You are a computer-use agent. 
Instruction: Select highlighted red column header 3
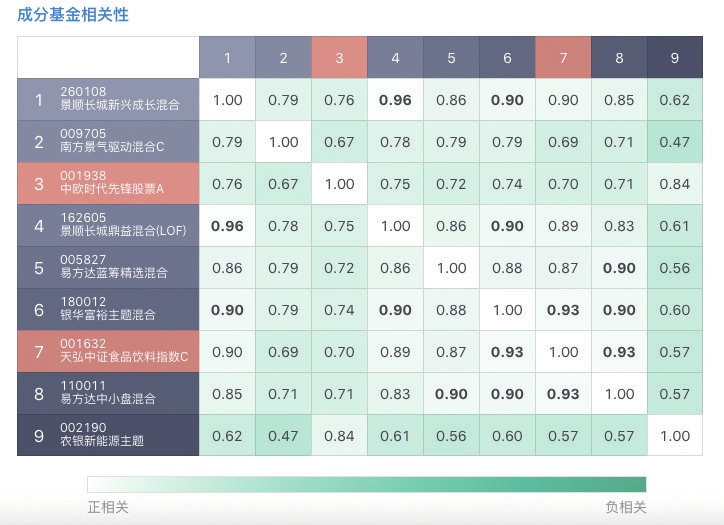339,58
